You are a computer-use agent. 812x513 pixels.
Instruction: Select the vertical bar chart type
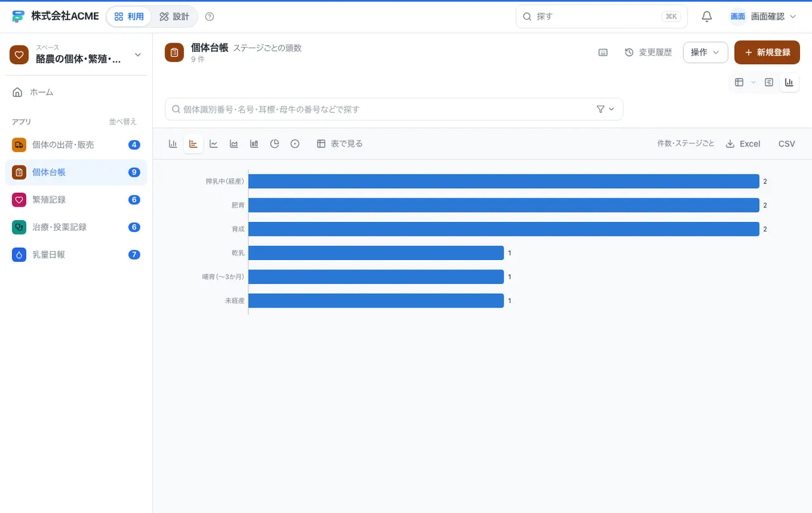[x=173, y=144]
